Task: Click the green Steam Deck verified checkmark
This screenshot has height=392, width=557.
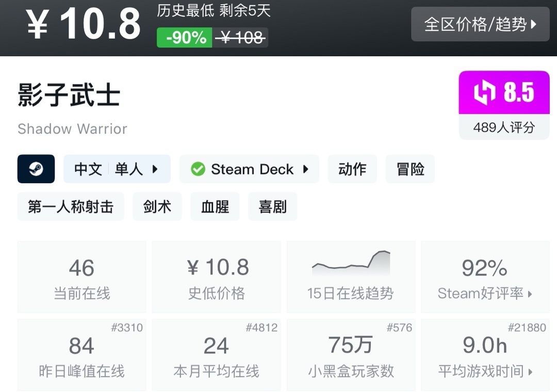Action: [198, 169]
